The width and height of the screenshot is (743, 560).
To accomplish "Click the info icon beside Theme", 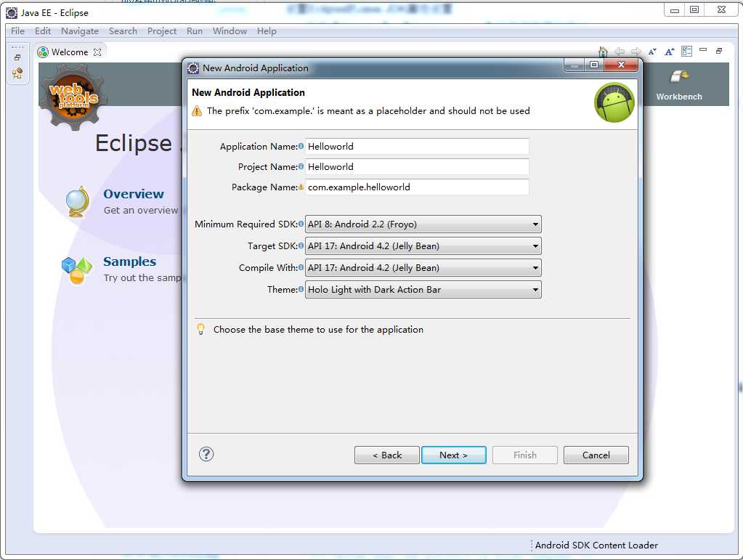I will 301,289.
